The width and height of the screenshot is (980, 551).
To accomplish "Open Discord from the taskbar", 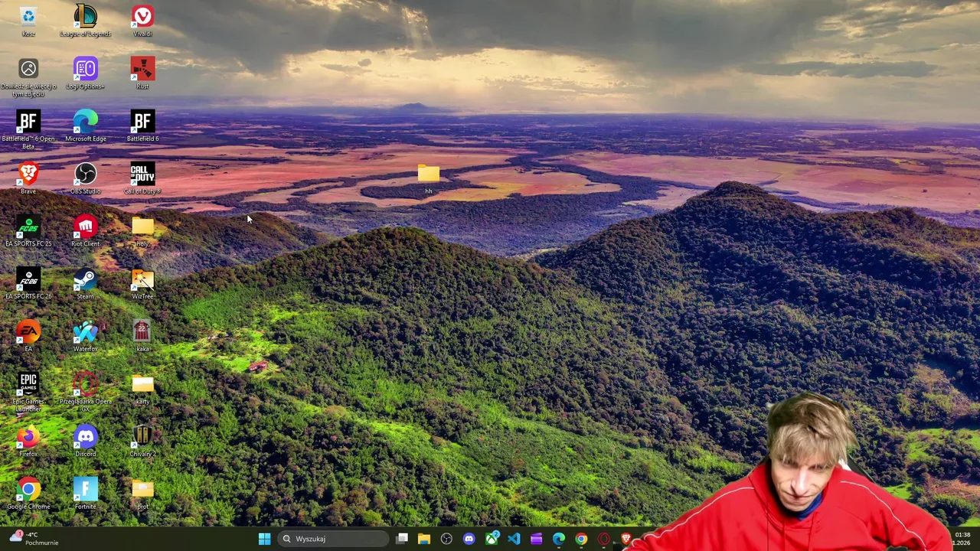I will (469, 539).
